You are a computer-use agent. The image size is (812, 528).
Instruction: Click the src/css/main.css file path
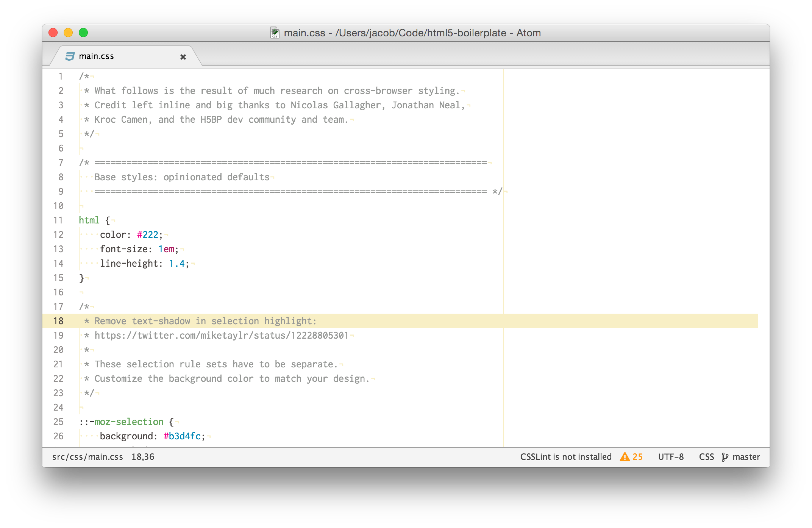point(87,457)
